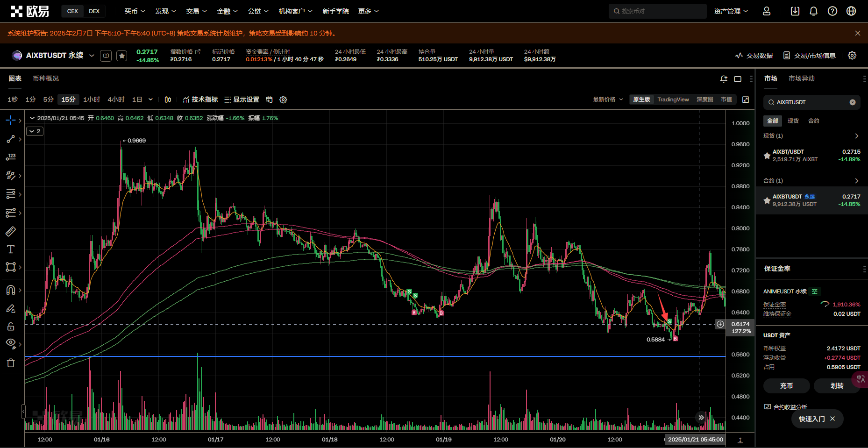Toggle lock all drawings padlock
This screenshot has width=868, height=448.
coord(10,326)
